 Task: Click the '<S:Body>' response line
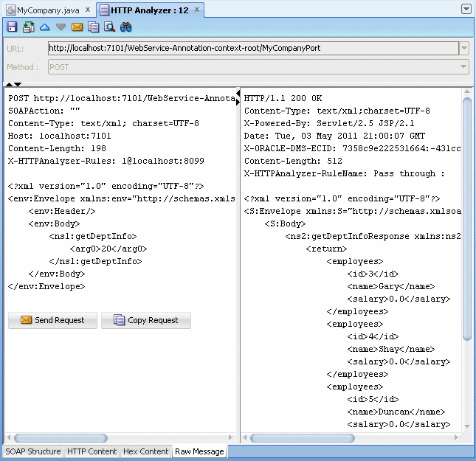pyautogui.click(x=285, y=223)
